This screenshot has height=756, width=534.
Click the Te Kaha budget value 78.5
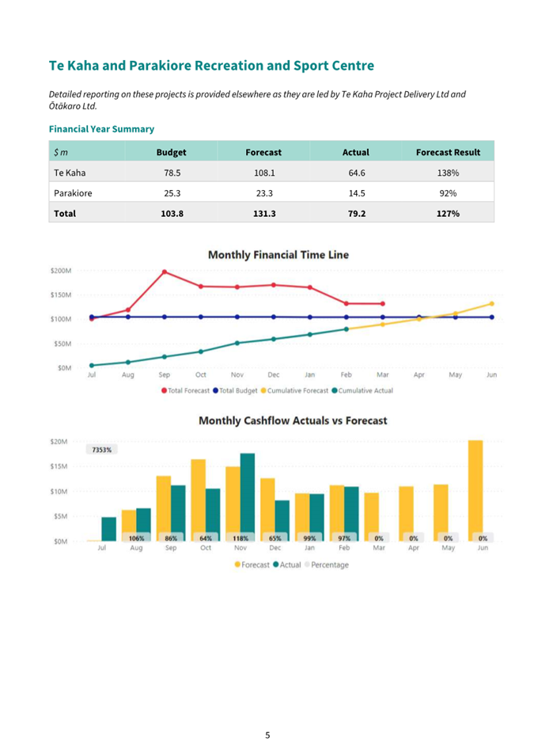click(x=172, y=173)
